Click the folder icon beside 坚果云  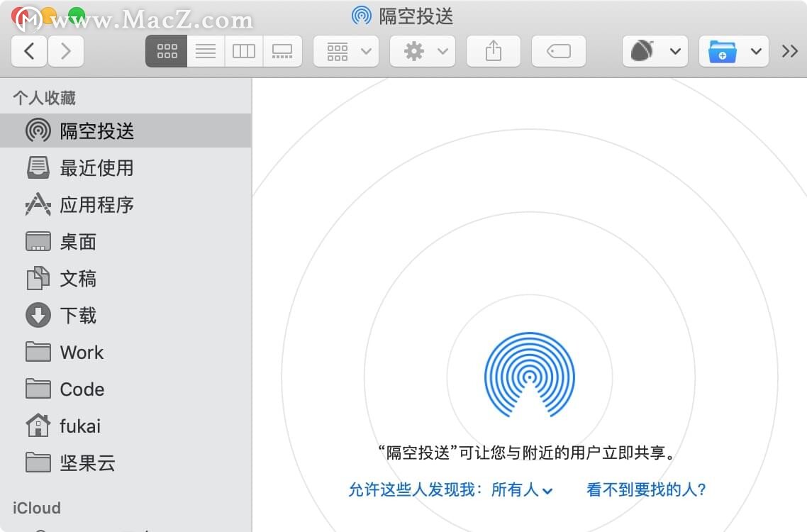click(38, 462)
